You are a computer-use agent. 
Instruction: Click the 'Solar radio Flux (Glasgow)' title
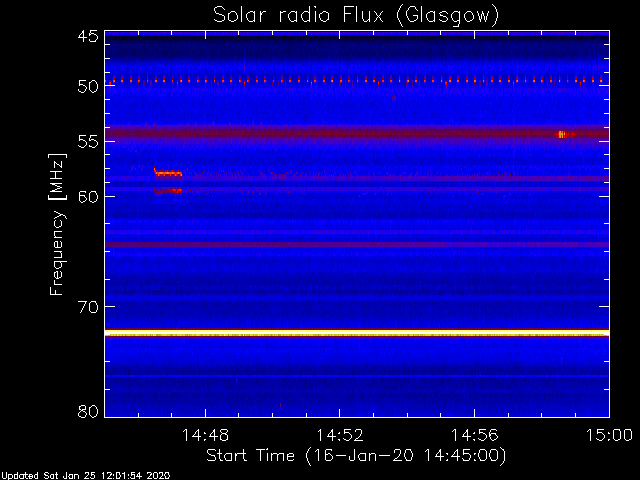pyautogui.click(x=356, y=16)
